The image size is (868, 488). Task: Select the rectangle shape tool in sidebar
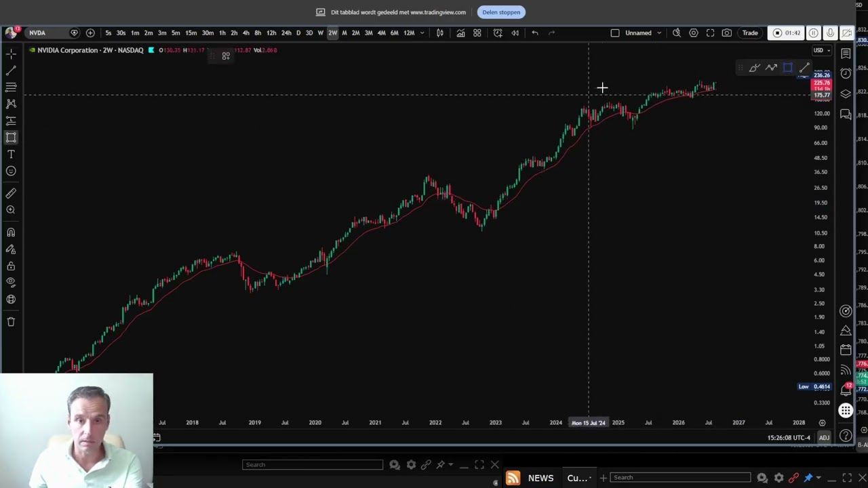click(11, 138)
